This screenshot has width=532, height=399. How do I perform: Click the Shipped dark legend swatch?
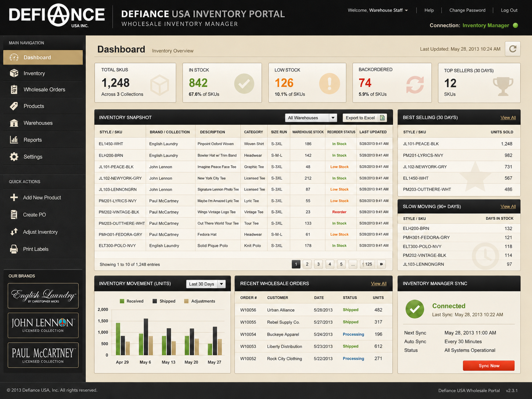pyautogui.click(x=155, y=301)
